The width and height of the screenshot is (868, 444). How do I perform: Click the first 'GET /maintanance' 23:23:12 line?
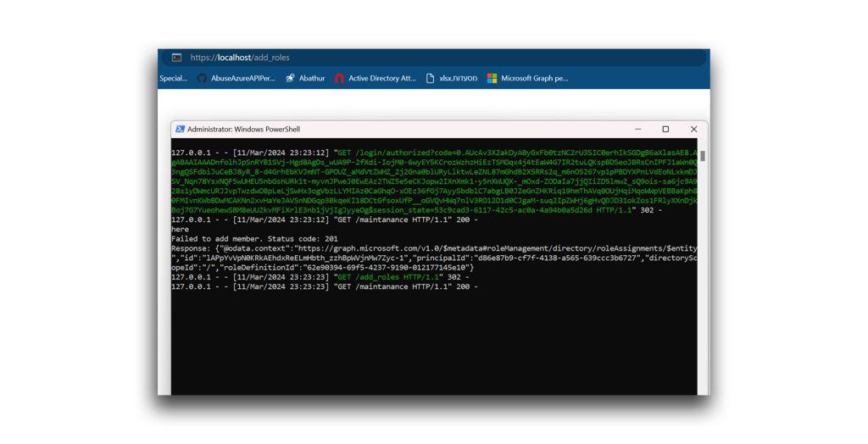click(325, 219)
